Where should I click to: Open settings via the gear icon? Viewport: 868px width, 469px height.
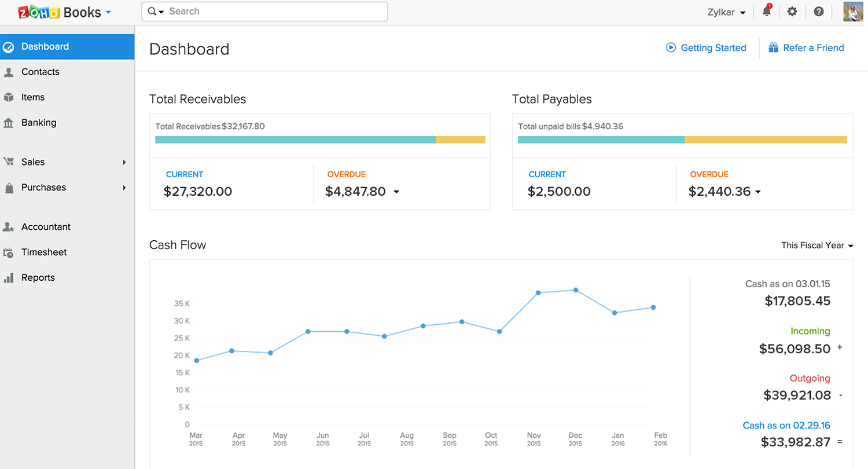click(x=792, y=12)
